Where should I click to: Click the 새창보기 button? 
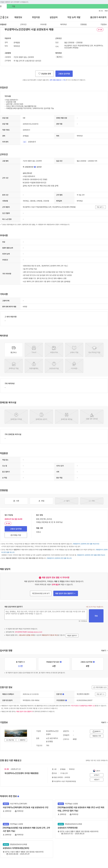pos(97,779)
